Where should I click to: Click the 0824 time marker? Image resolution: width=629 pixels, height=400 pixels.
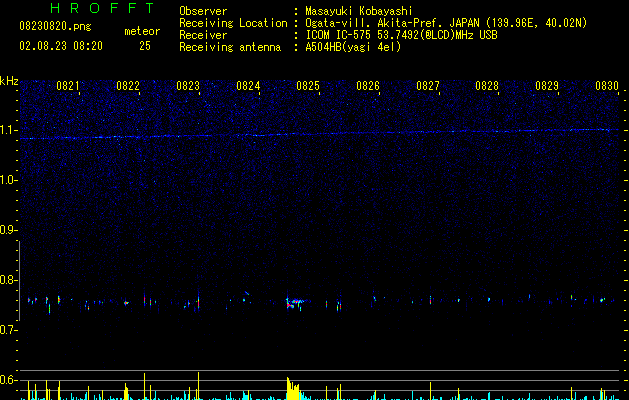click(x=248, y=86)
